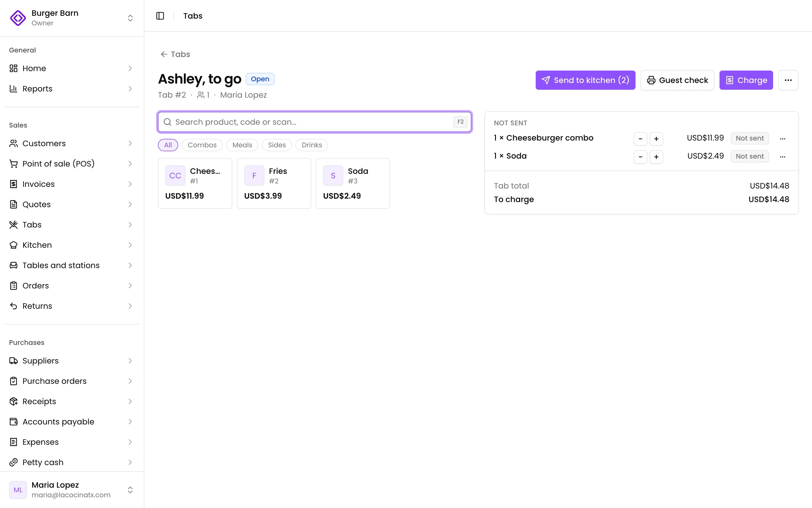Click the Petty cash coins icon
The height and width of the screenshot is (508, 812).
click(14, 462)
